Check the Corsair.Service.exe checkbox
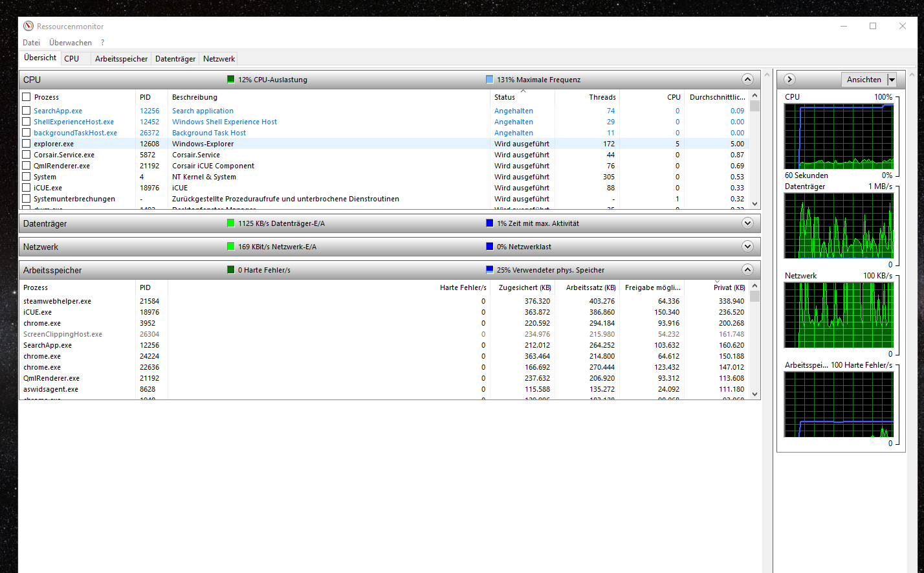The height and width of the screenshot is (573, 924). click(x=27, y=155)
